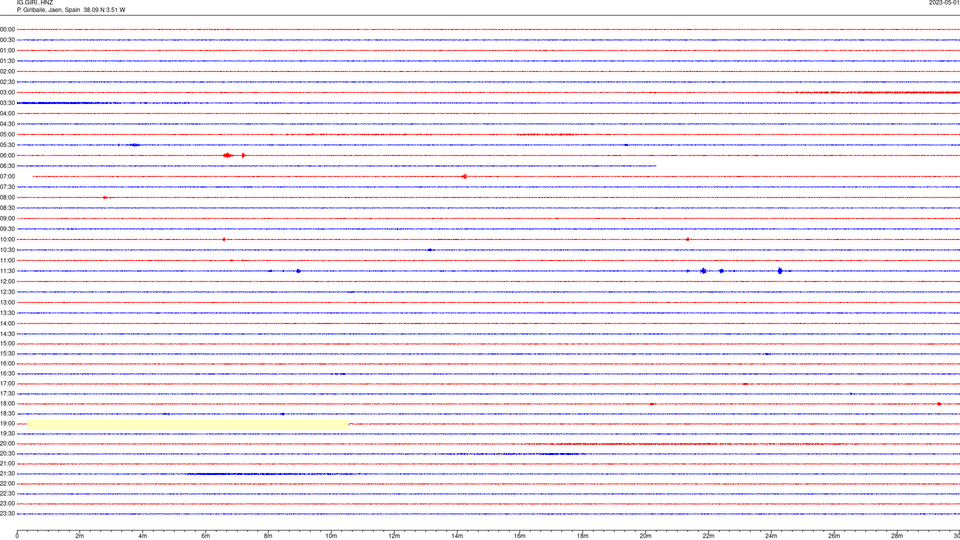Select the 23:30 trace label
The image size is (960, 540).
pyautogui.click(x=7, y=514)
